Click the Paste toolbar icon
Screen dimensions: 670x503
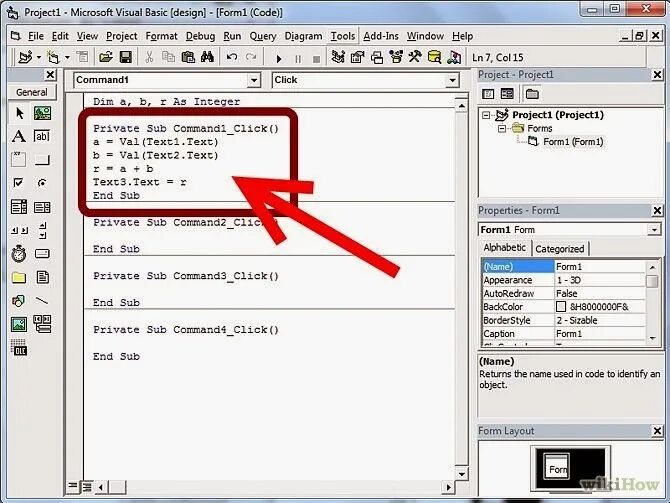click(188, 57)
